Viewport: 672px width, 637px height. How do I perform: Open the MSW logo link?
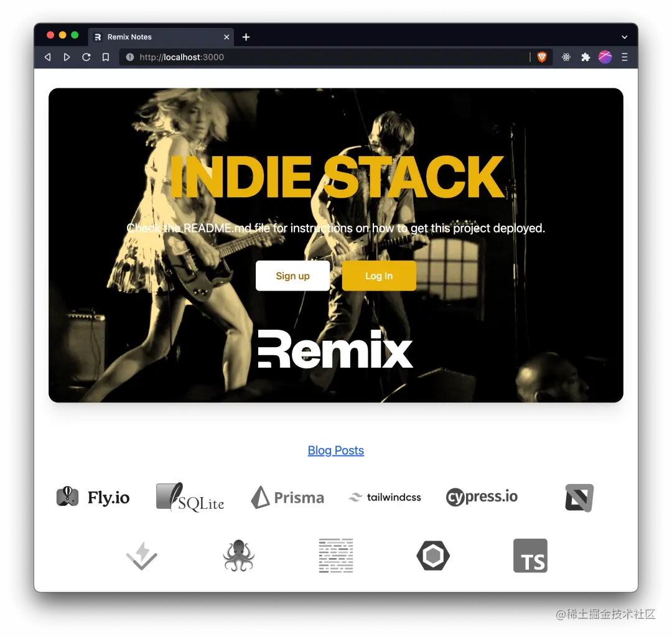pos(579,498)
